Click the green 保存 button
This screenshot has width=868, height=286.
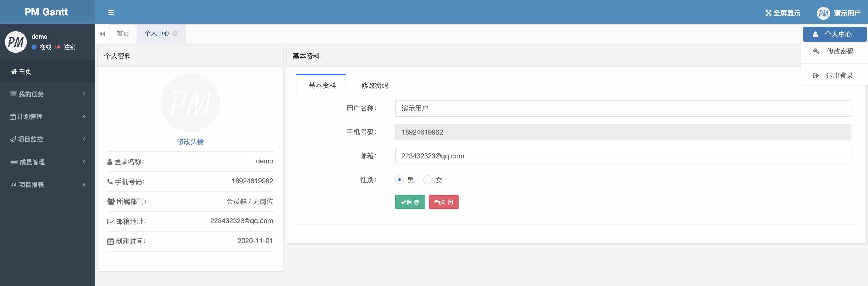[x=410, y=202]
